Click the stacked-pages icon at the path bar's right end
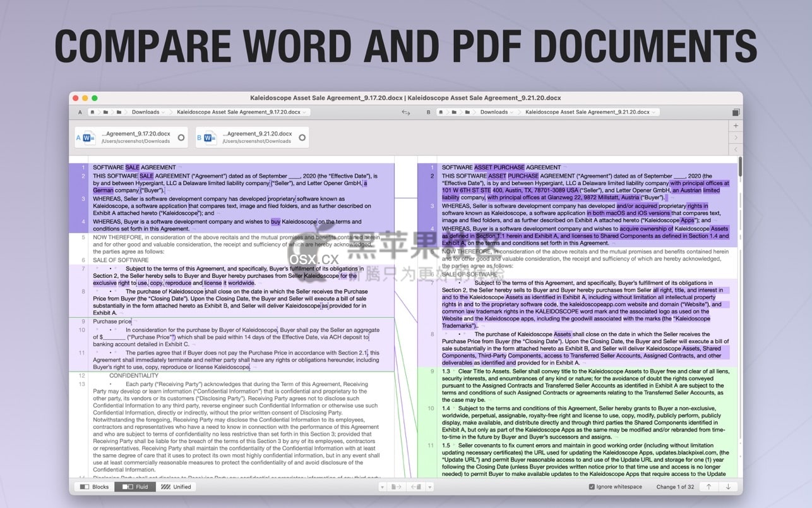 pos(736,112)
